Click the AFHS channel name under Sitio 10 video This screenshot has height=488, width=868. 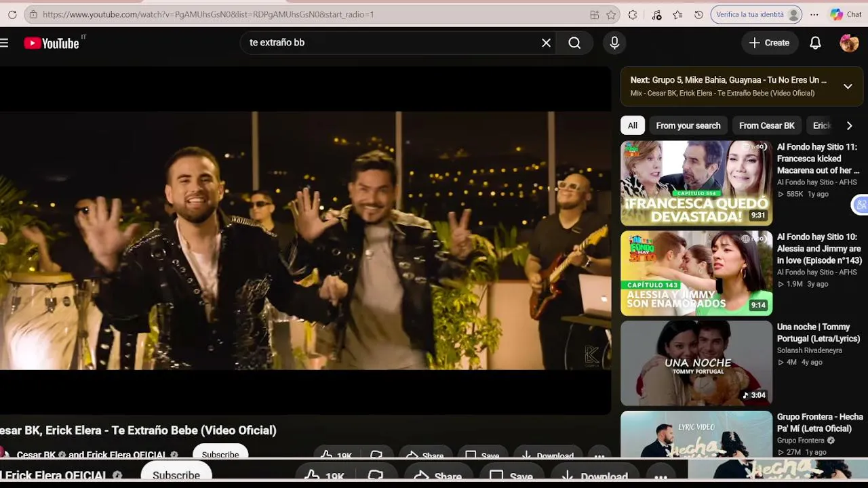[817, 272]
